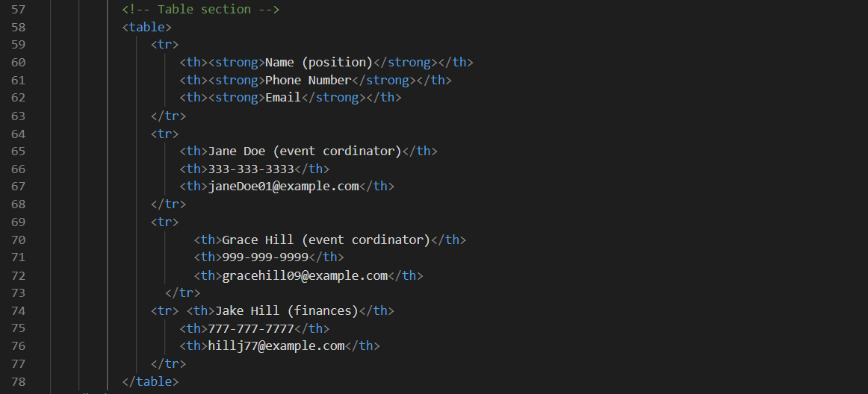The image size is (868, 394).
Task: Click the closing table tag on line 78
Action: pyautogui.click(x=150, y=381)
